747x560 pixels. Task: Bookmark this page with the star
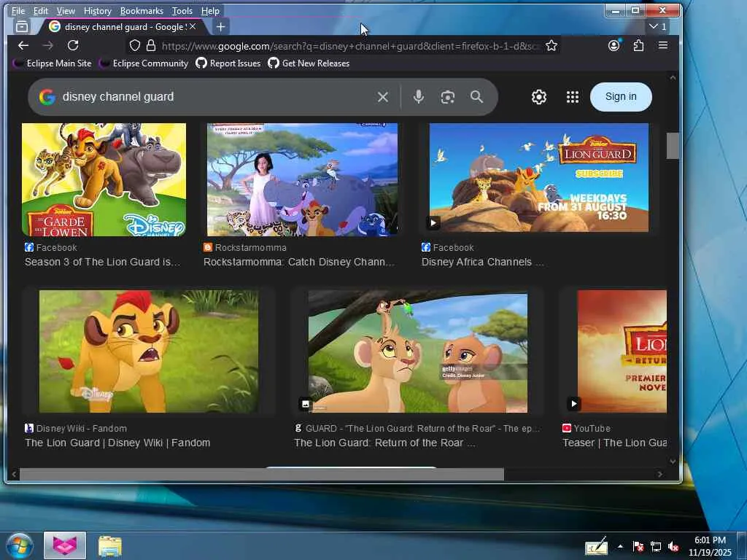click(x=551, y=45)
